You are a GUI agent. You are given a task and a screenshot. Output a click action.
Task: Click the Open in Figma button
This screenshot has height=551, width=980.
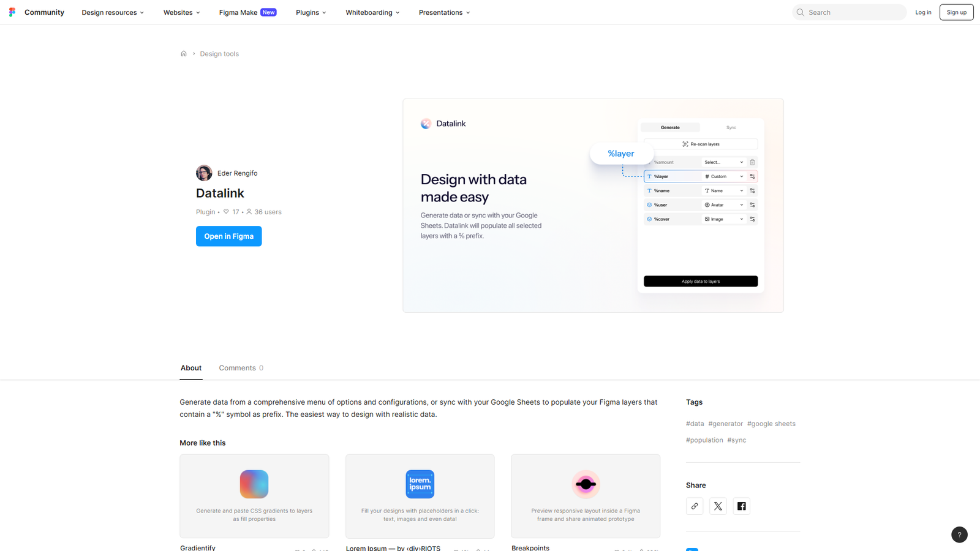click(228, 236)
